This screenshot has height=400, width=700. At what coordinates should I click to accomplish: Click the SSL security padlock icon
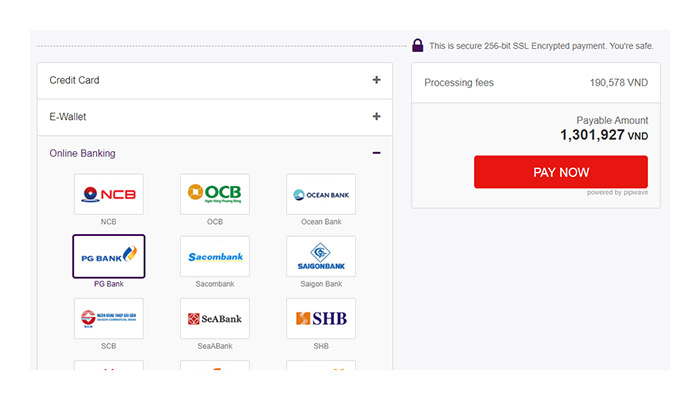(417, 45)
